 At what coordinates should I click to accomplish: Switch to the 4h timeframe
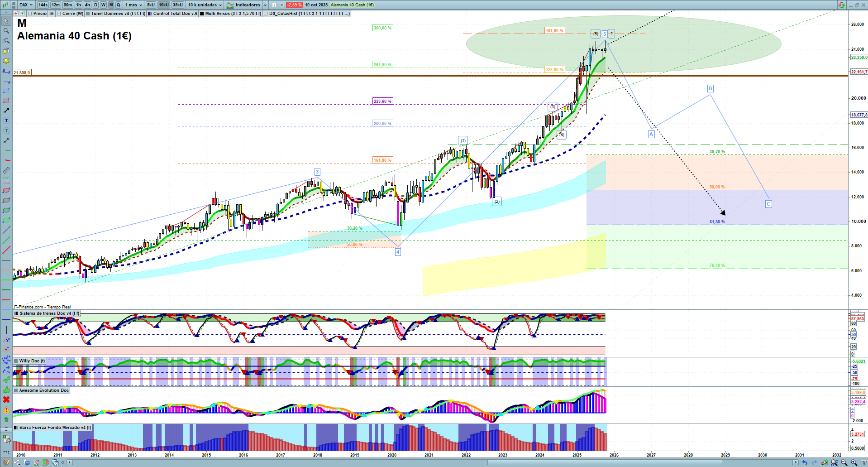[87, 5]
